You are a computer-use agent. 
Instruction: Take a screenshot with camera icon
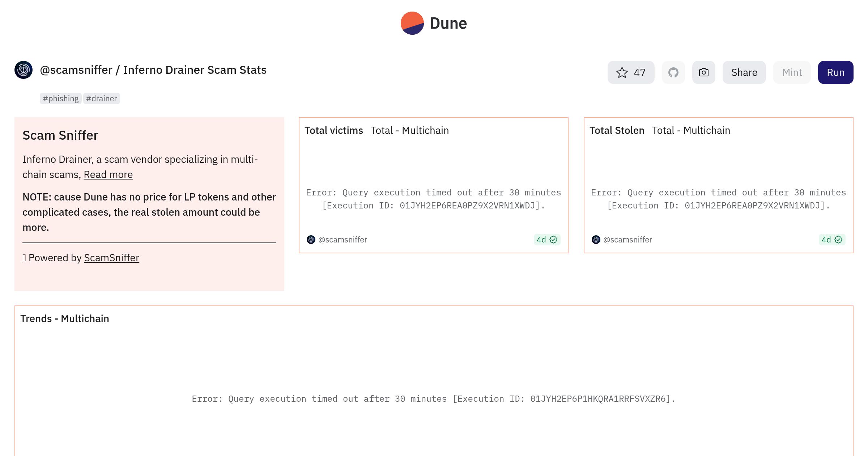pos(703,72)
